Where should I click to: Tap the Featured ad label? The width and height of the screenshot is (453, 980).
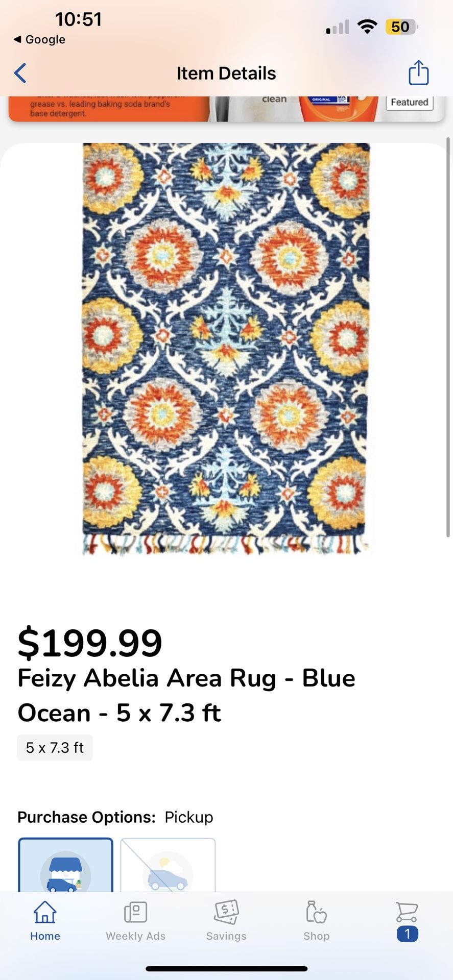coord(409,102)
